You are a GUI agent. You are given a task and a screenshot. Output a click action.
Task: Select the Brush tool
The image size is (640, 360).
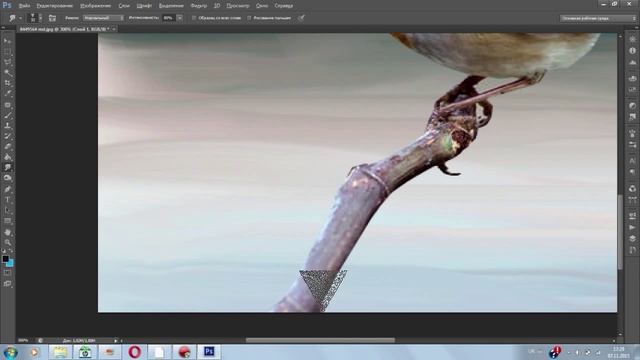tap(7, 116)
